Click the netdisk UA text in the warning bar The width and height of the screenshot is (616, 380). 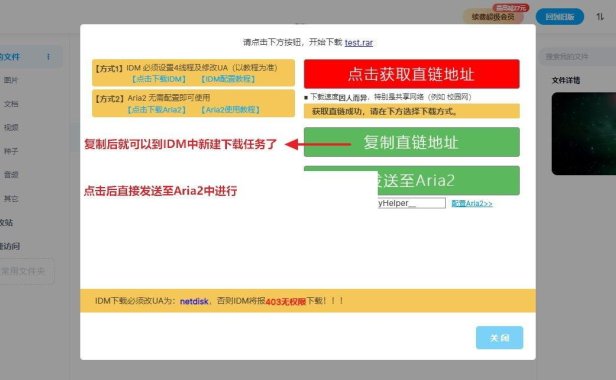[194, 301]
